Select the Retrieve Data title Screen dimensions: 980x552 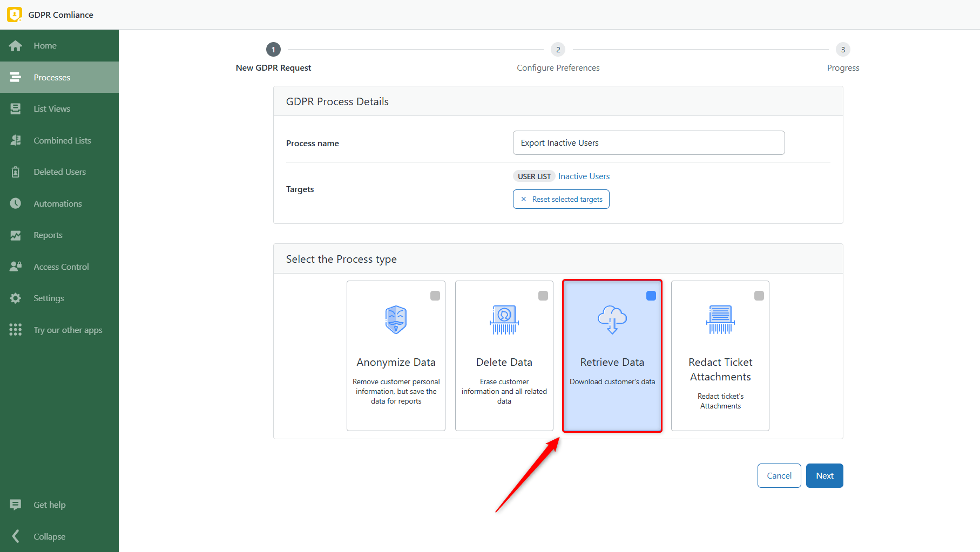point(612,362)
